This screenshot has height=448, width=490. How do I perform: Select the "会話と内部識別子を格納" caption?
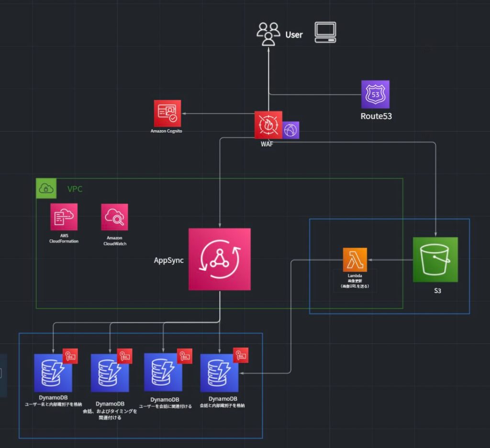coord(222,405)
